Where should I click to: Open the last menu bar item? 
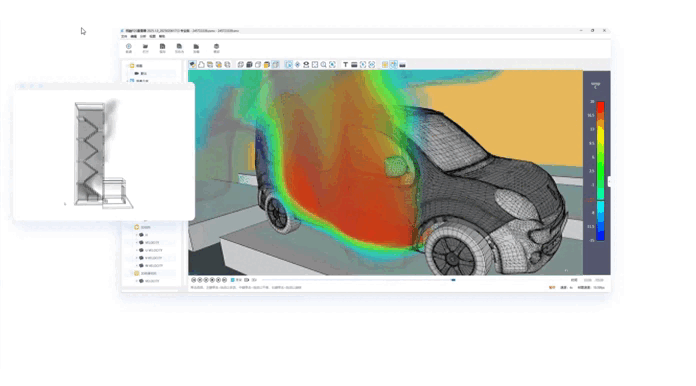pyautogui.click(x=162, y=36)
